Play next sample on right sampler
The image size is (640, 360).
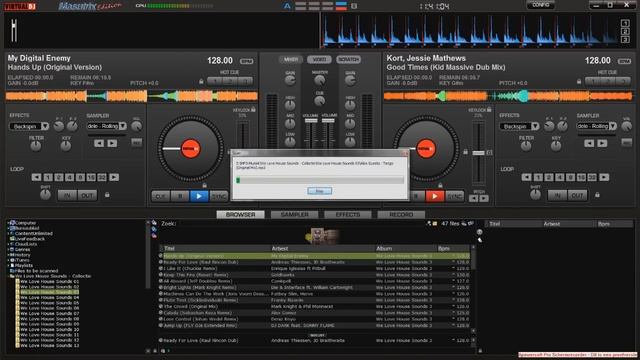click(x=602, y=143)
